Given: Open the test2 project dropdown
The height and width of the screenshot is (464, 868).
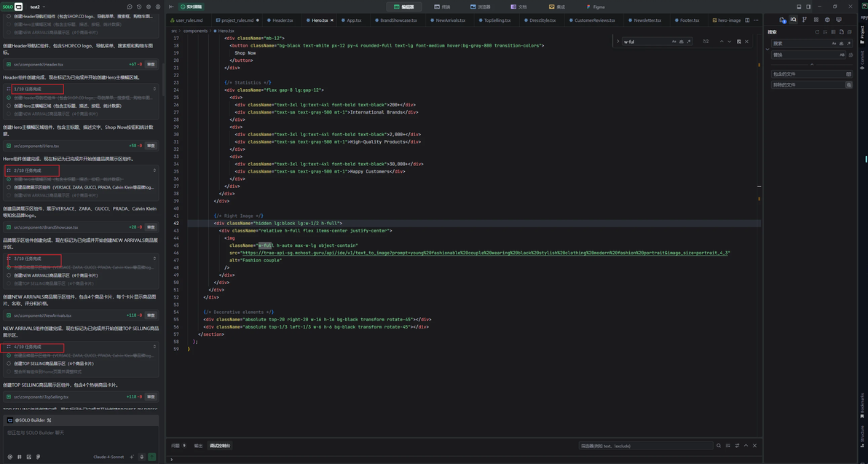Looking at the screenshot, I should [x=37, y=7].
